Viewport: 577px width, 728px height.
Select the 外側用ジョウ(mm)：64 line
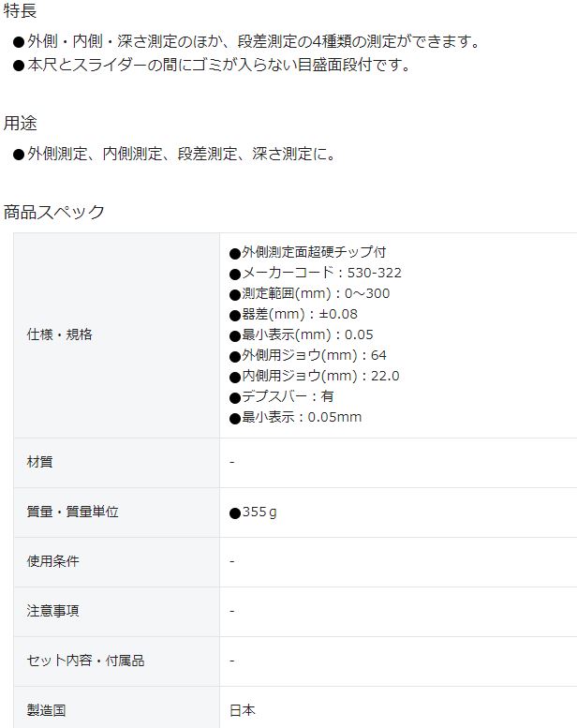307,355
